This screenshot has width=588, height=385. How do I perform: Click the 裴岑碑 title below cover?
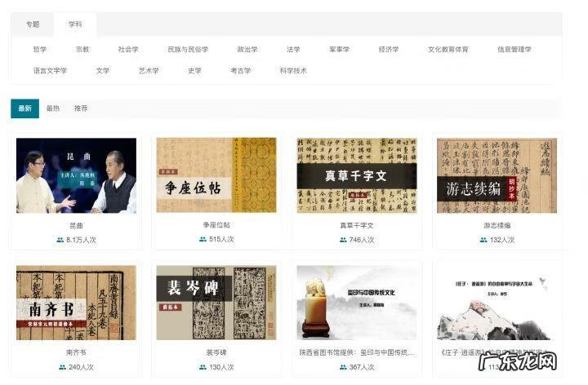216,352
